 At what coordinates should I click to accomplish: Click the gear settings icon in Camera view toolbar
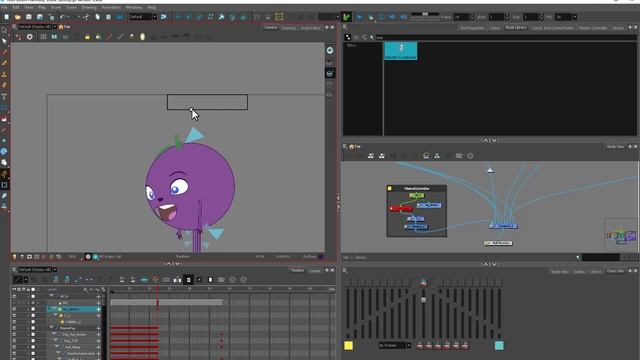tap(29, 37)
